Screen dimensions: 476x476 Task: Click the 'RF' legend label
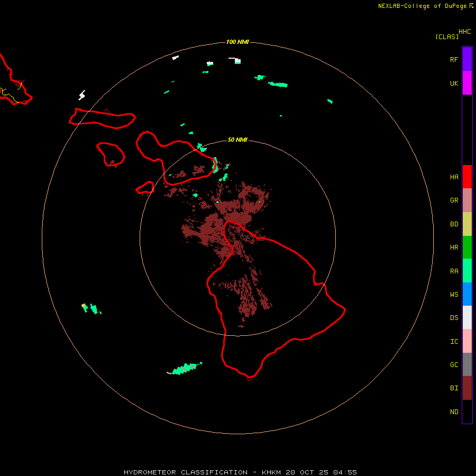(x=454, y=59)
